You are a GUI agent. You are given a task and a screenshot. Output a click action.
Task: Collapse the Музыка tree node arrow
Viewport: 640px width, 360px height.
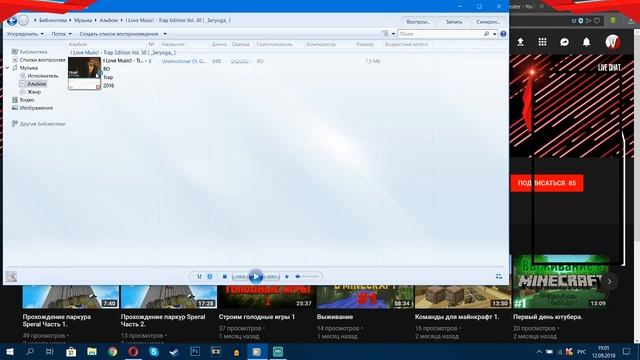pyautogui.click(x=7, y=68)
